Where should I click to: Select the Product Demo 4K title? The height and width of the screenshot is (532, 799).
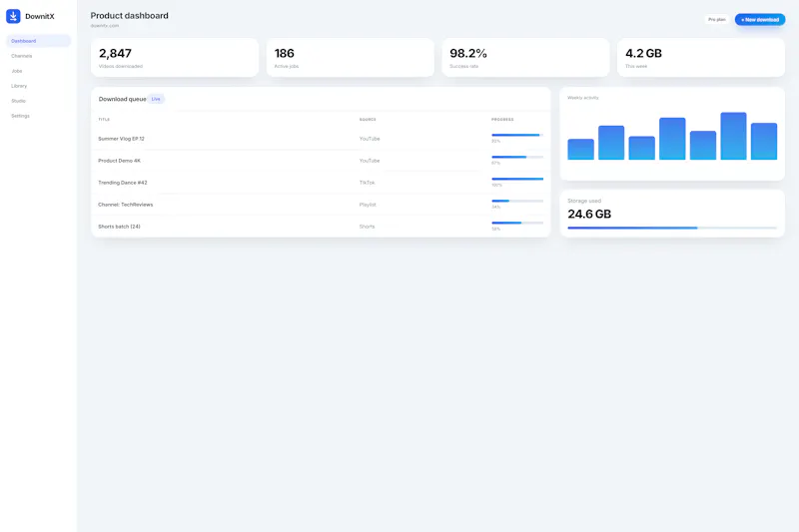tap(119, 161)
